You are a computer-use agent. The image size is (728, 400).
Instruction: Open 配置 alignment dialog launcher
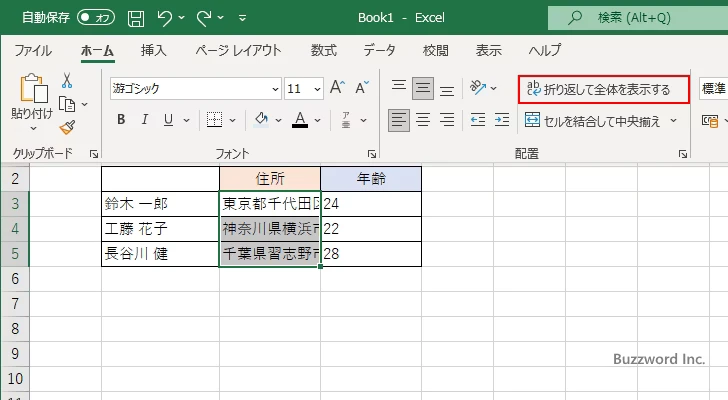[682, 154]
